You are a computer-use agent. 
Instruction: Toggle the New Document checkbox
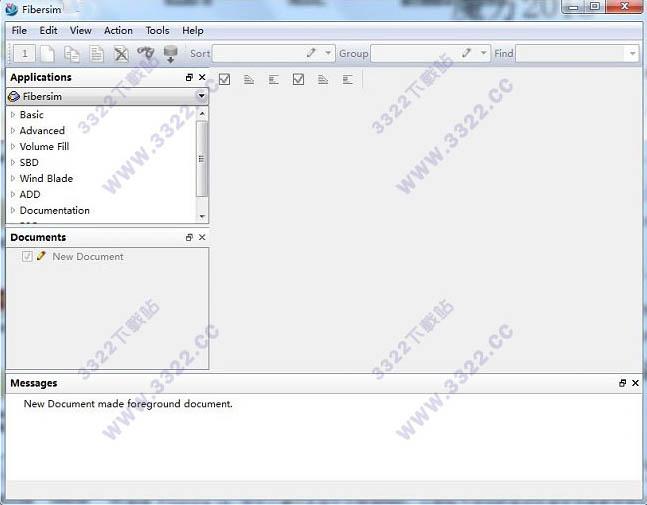click(x=27, y=256)
